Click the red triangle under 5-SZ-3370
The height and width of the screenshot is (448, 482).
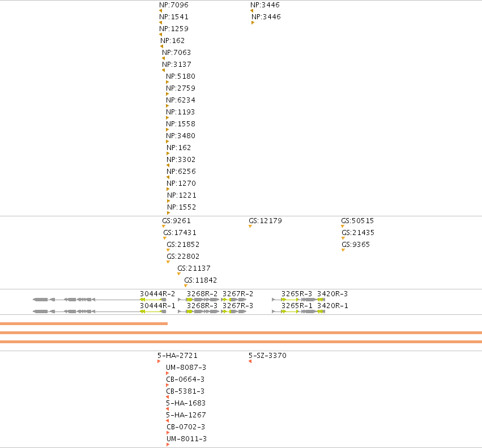pos(250,361)
